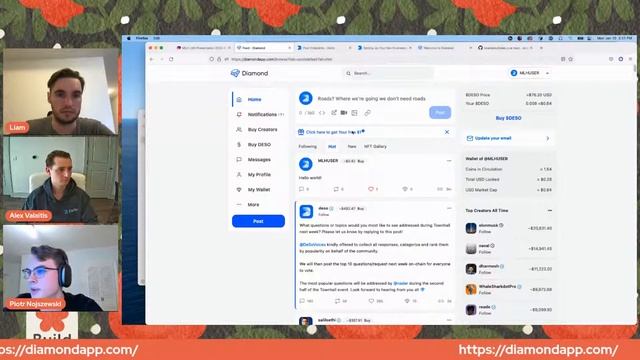The image size is (640, 360).
Task: Close the Feed - Diamond browser tab
Action: coord(290,48)
